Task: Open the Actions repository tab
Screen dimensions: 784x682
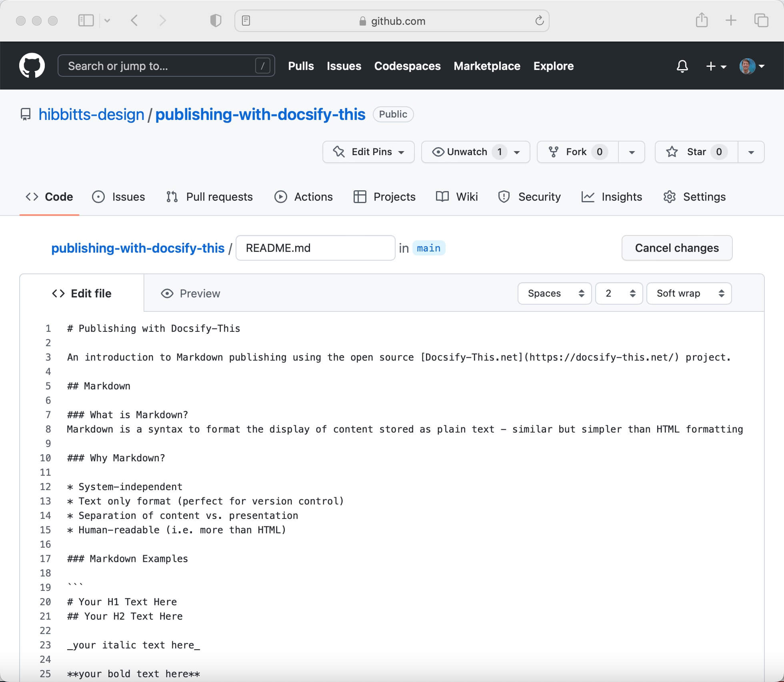Action: (x=304, y=197)
